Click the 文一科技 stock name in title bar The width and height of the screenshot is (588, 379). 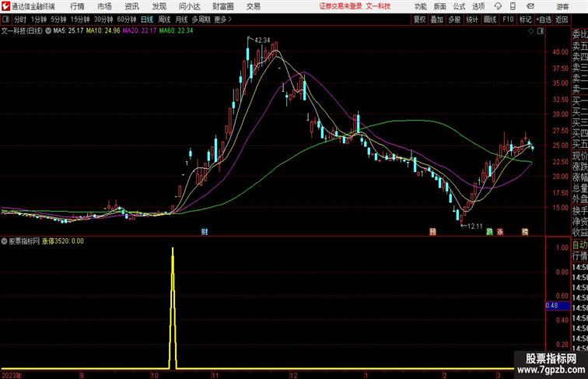point(378,6)
